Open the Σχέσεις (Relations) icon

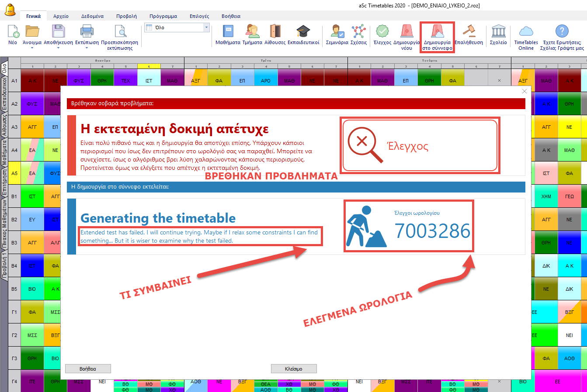click(x=358, y=32)
